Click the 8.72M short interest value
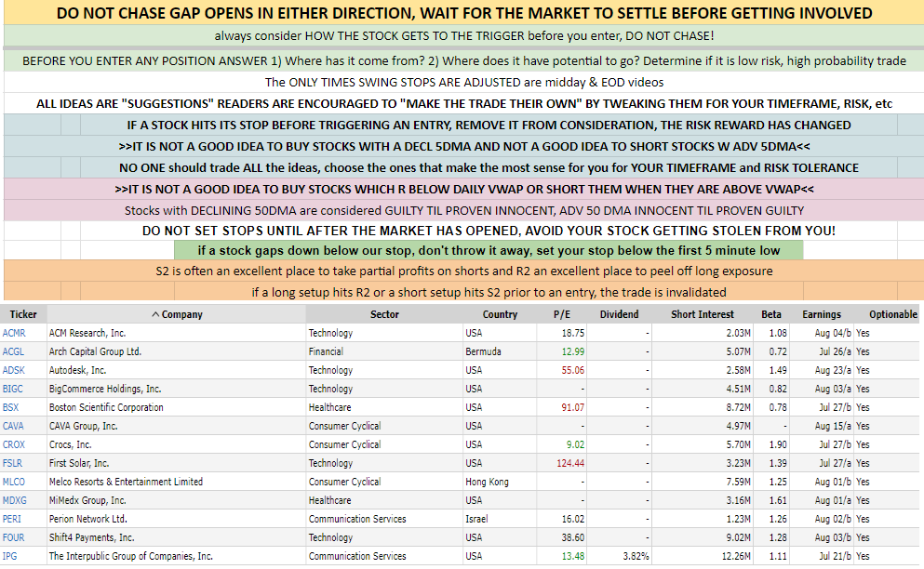The width and height of the screenshot is (924, 569). click(739, 407)
